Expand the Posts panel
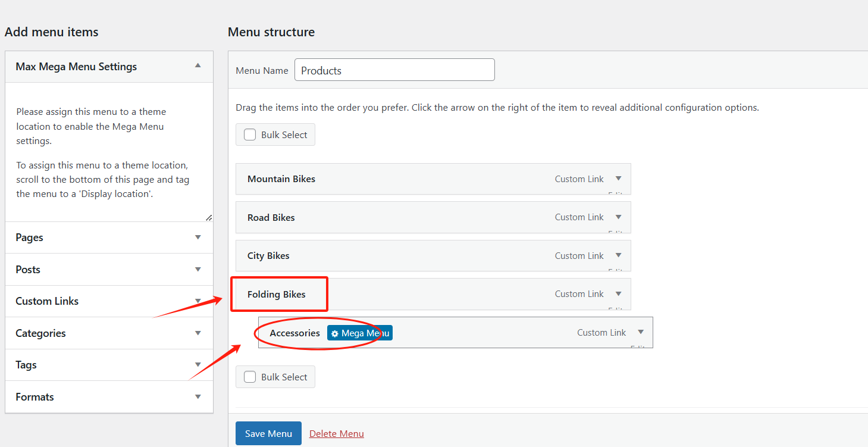868x447 pixels. [198, 269]
